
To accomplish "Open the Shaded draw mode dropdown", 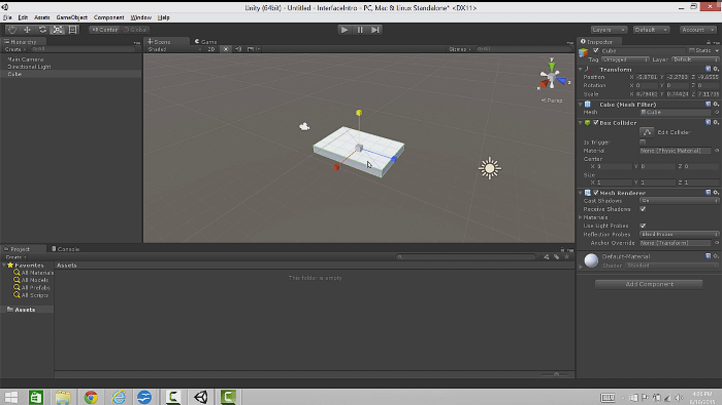I will [x=174, y=49].
